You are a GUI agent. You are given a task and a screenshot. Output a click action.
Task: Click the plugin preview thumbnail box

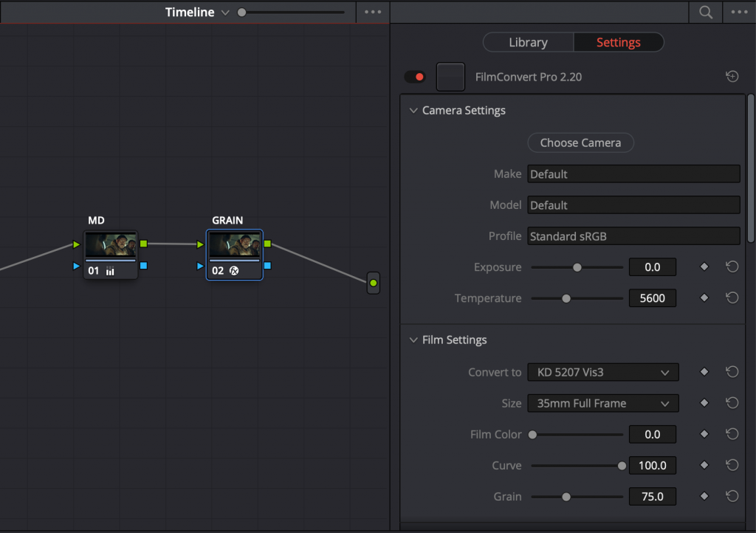pyautogui.click(x=450, y=77)
